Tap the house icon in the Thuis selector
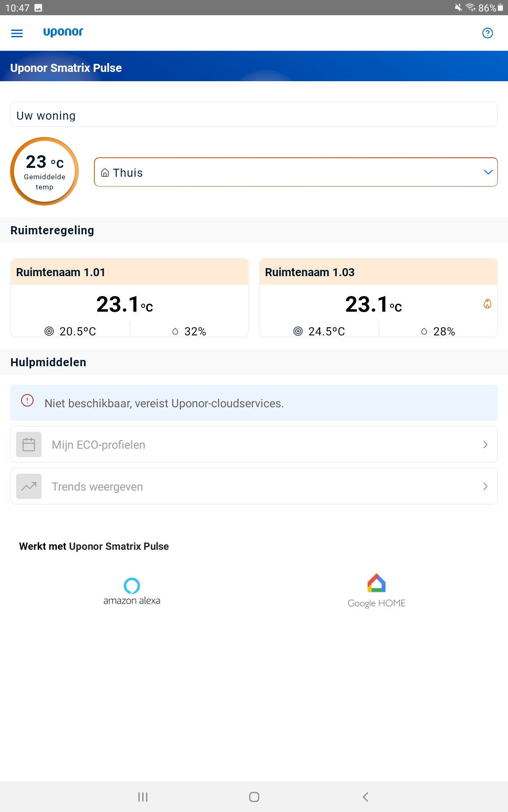Screen dimensions: 508x812 [105, 173]
